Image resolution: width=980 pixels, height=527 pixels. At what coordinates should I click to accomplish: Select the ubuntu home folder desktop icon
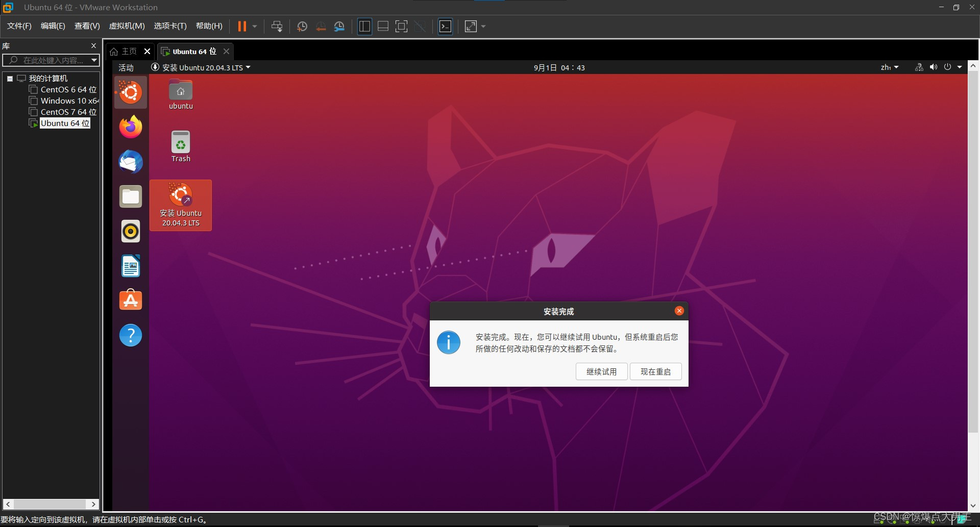coord(181,95)
